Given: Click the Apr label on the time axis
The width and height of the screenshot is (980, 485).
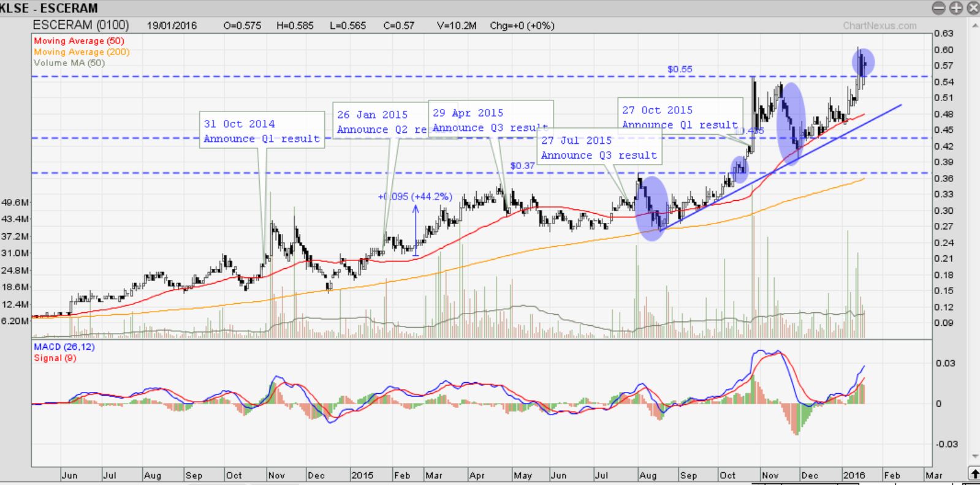Looking at the screenshot, I should pos(477,475).
